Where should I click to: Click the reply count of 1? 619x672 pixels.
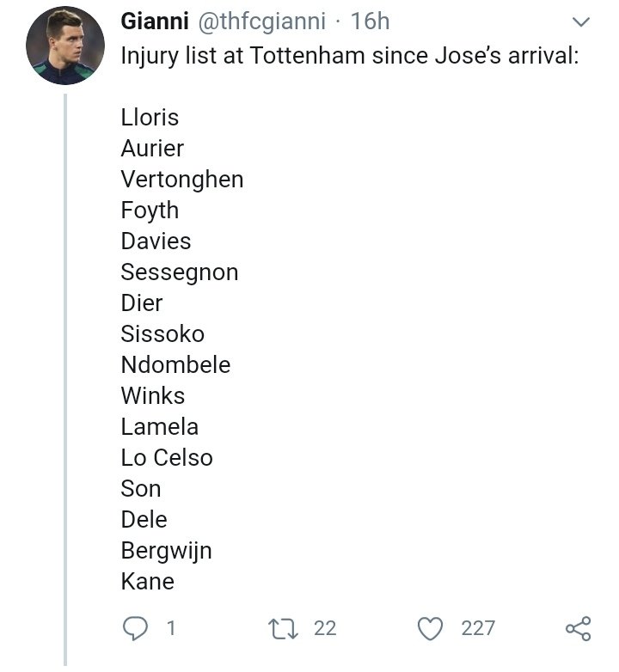click(170, 628)
